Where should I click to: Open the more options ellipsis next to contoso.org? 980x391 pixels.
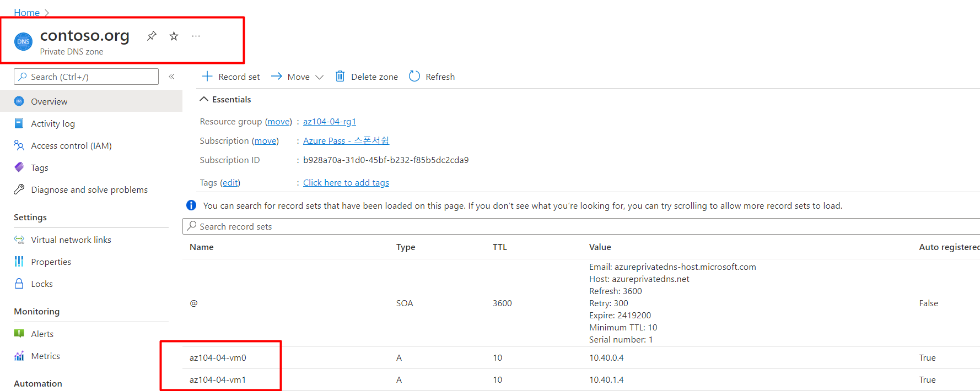click(x=196, y=36)
